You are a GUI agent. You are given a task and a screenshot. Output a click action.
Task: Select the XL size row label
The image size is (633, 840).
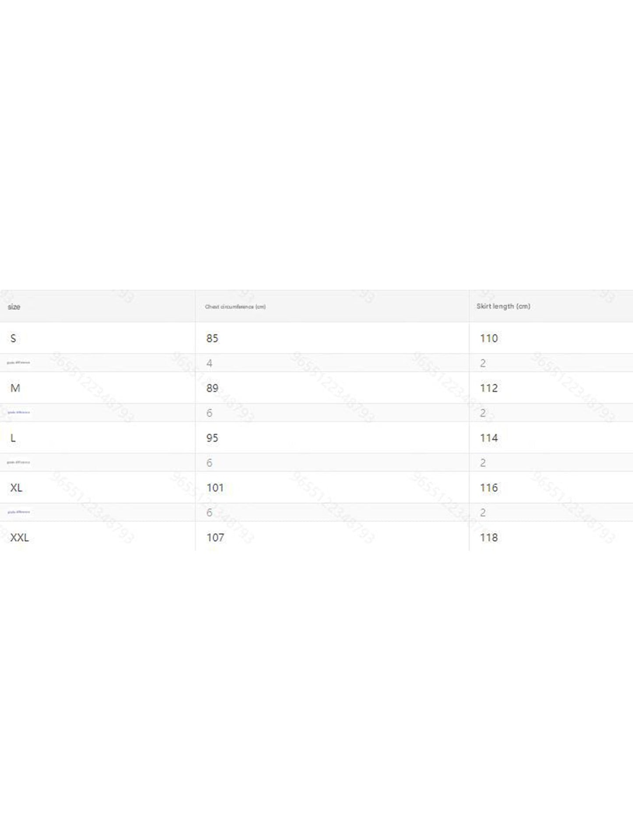click(16, 488)
